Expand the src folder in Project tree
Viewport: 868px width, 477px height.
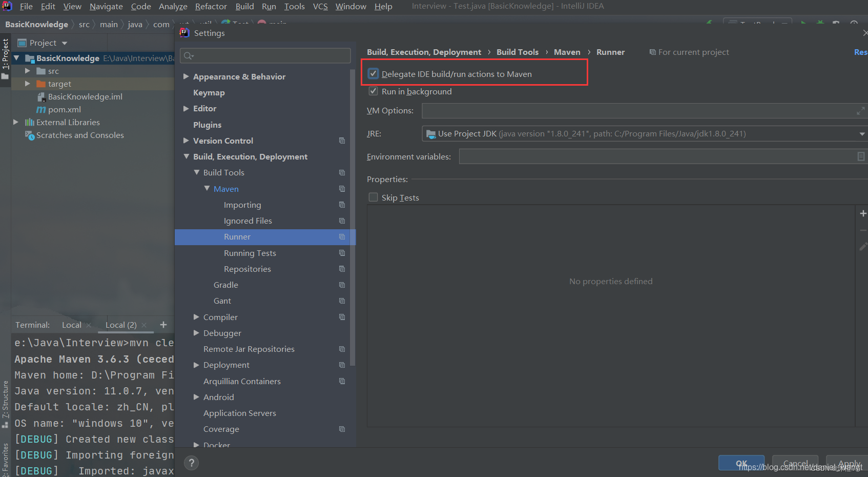(x=28, y=71)
